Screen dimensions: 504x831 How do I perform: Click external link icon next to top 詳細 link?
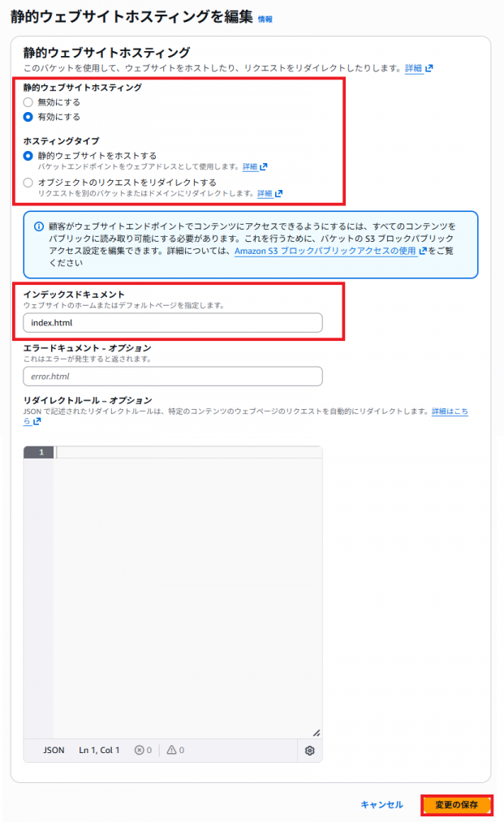429,68
